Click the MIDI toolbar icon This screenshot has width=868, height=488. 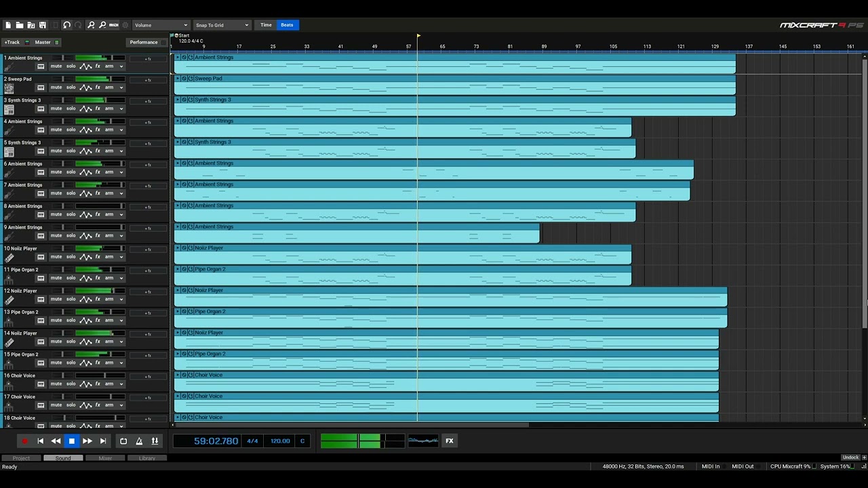(114, 25)
